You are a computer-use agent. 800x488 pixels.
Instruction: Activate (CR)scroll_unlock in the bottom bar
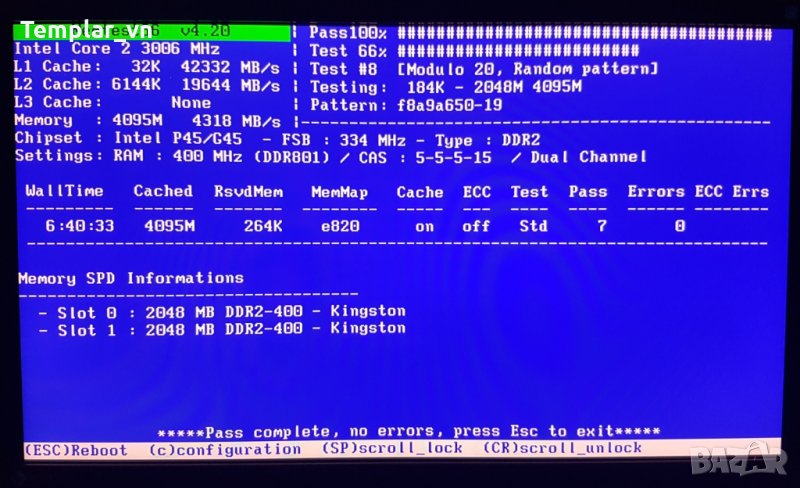[562, 448]
